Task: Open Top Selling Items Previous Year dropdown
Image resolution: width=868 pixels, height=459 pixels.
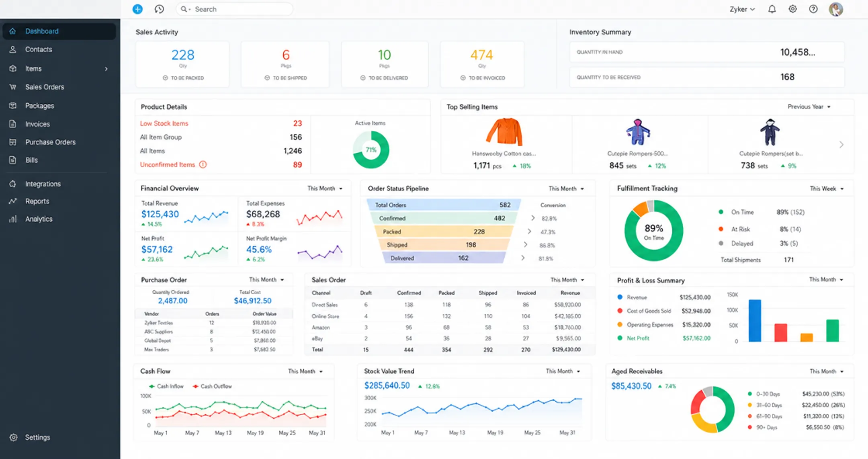Action: [809, 107]
